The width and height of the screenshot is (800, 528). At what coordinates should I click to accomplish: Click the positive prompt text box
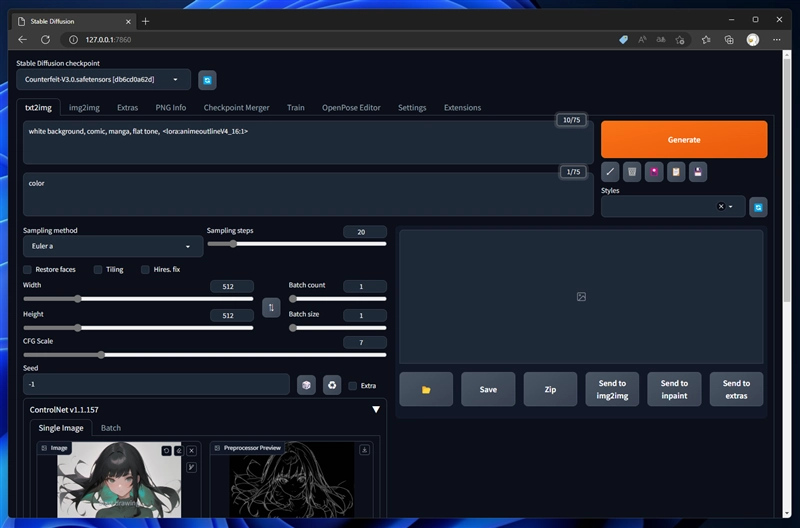point(308,142)
